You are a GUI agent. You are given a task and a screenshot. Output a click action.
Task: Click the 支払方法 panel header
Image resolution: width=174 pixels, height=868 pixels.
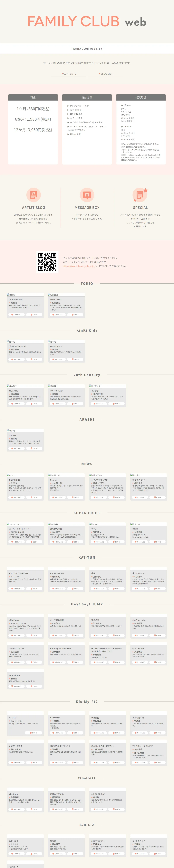[87, 97]
